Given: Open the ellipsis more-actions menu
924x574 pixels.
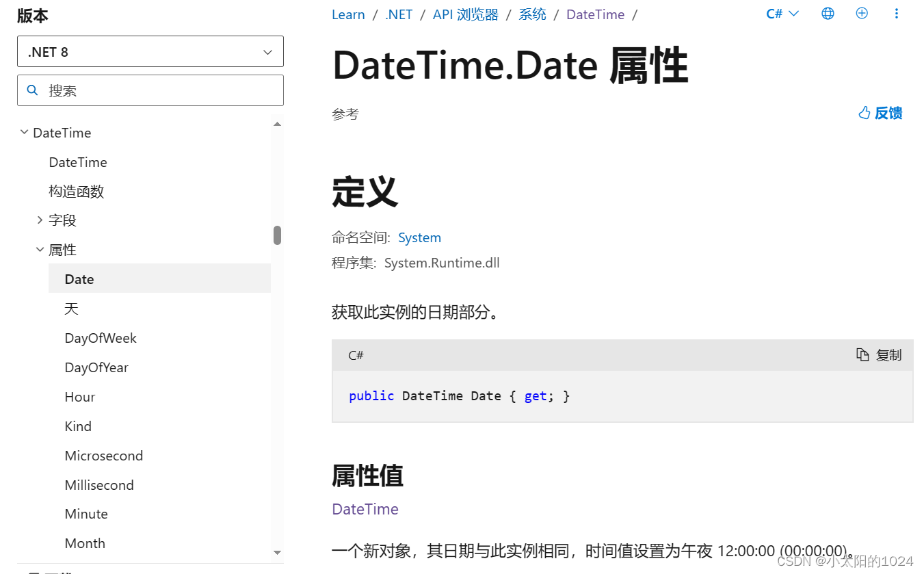Looking at the screenshot, I should point(896,13).
